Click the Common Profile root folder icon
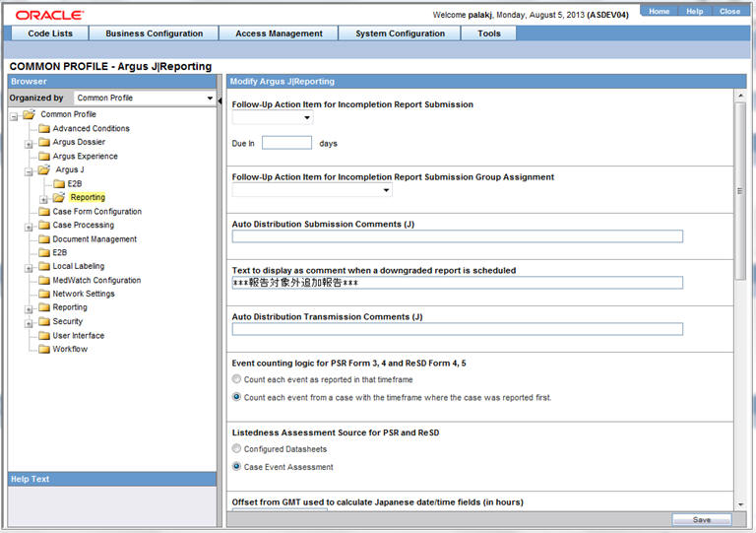This screenshot has height=533, width=756. click(x=29, y=114)
